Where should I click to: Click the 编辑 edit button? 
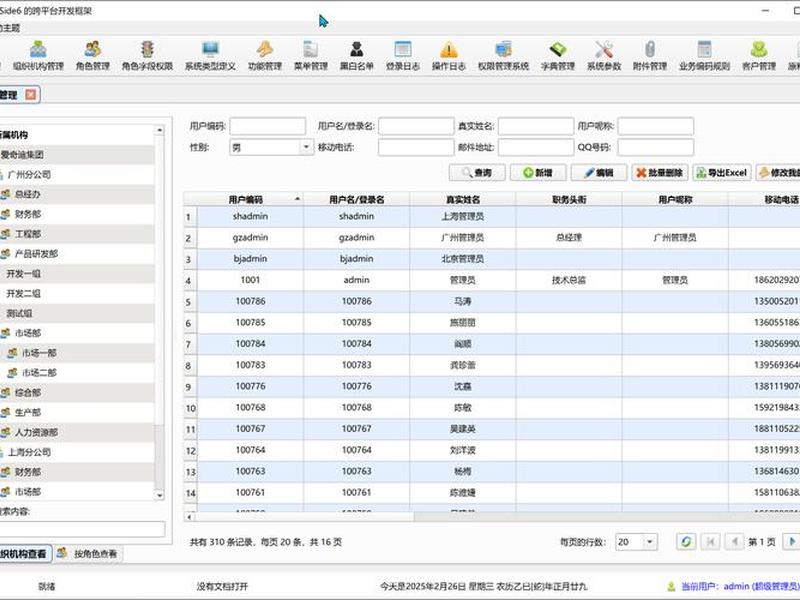tap(598, 172)
